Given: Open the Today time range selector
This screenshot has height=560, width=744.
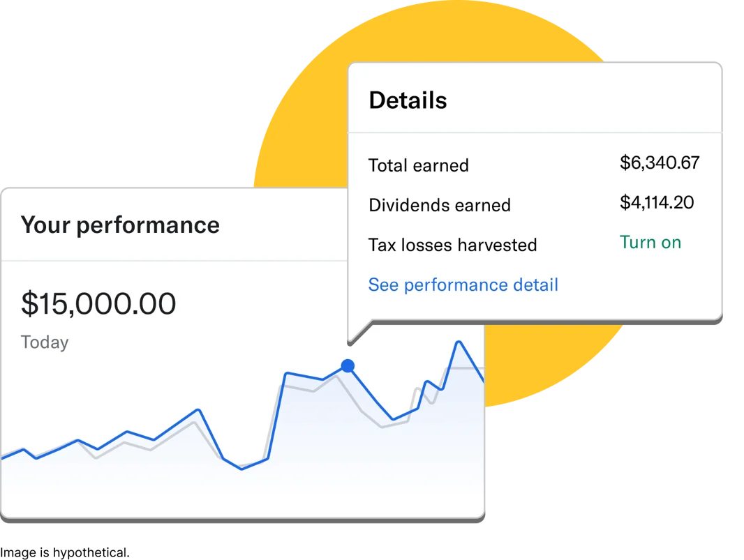Looking at the screenshot, I should (43, 342).
